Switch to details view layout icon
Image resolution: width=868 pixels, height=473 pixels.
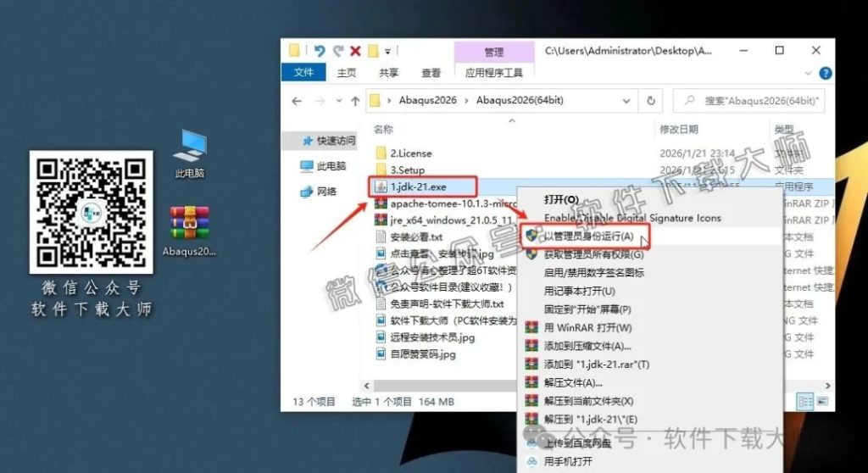[x=804, y=402]
